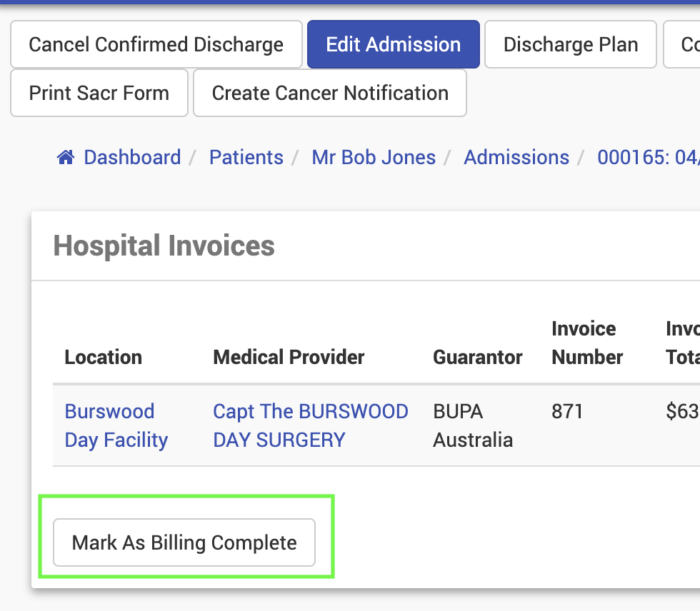Click the BUPA Australia guarantor cell

coord(472,425)
